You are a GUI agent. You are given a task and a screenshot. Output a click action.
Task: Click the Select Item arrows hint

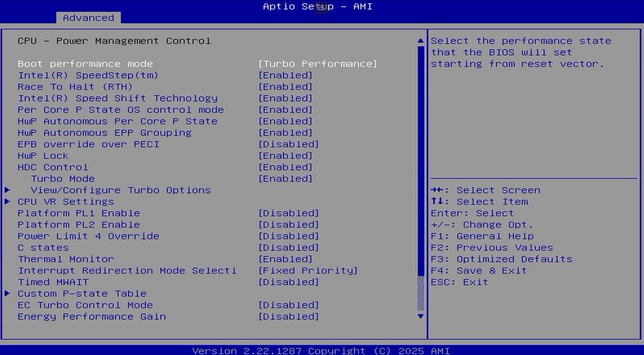[x=479, y=202]
